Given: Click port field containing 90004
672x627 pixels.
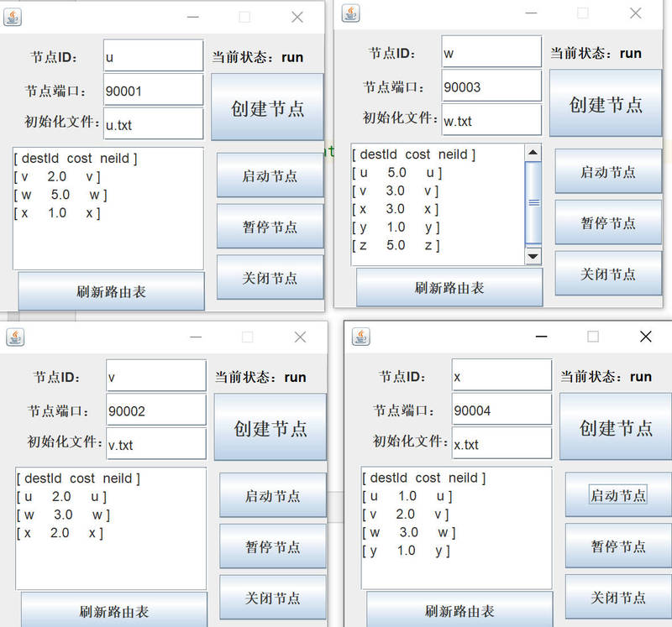Looking at the screenshot, I should click(x=501, y=409).
